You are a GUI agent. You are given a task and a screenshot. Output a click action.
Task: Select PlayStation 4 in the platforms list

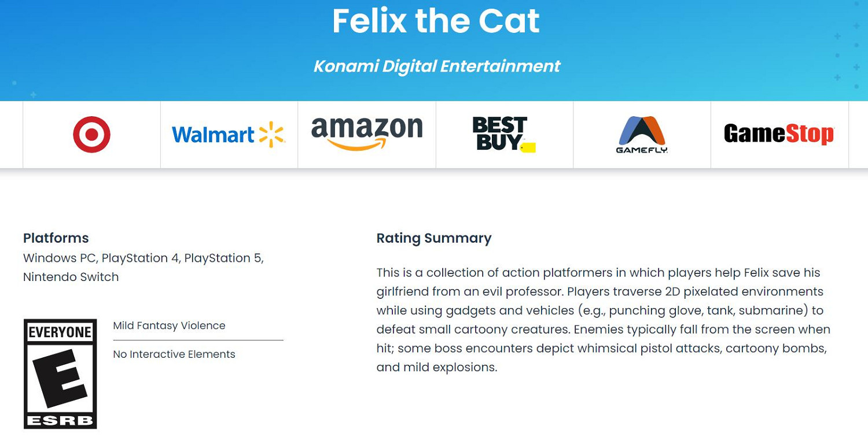pos(140,258)
